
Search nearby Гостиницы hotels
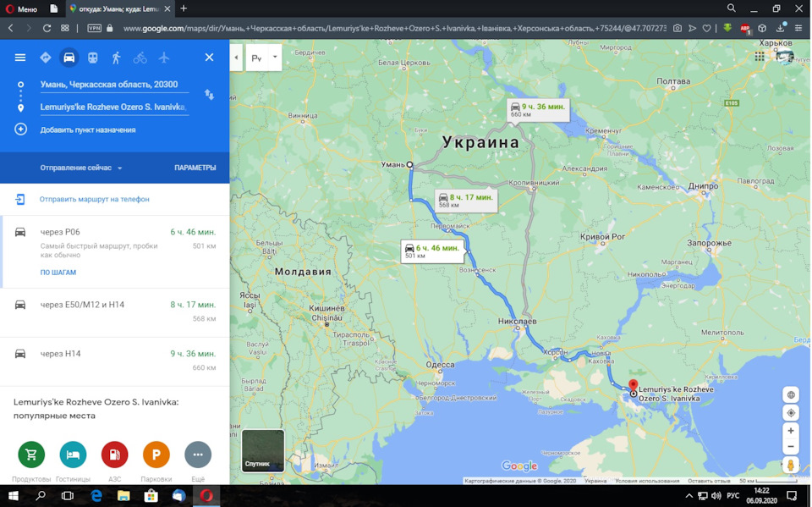click(73, 455)
